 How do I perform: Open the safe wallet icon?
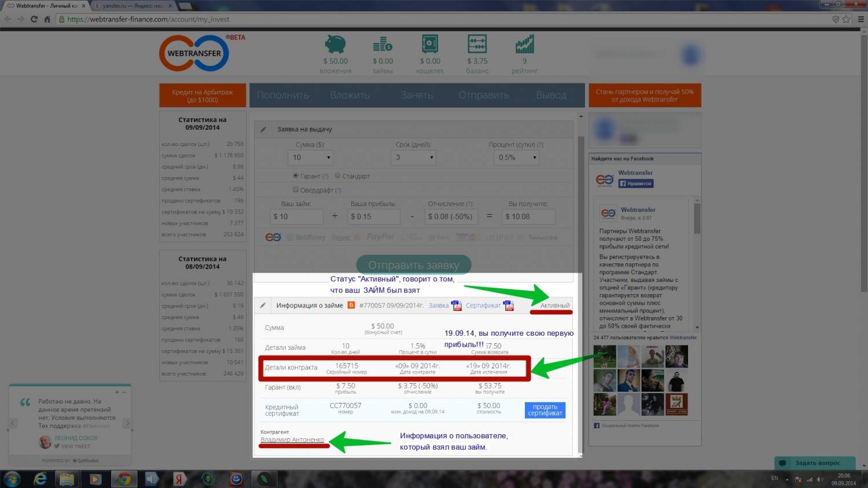430,44
